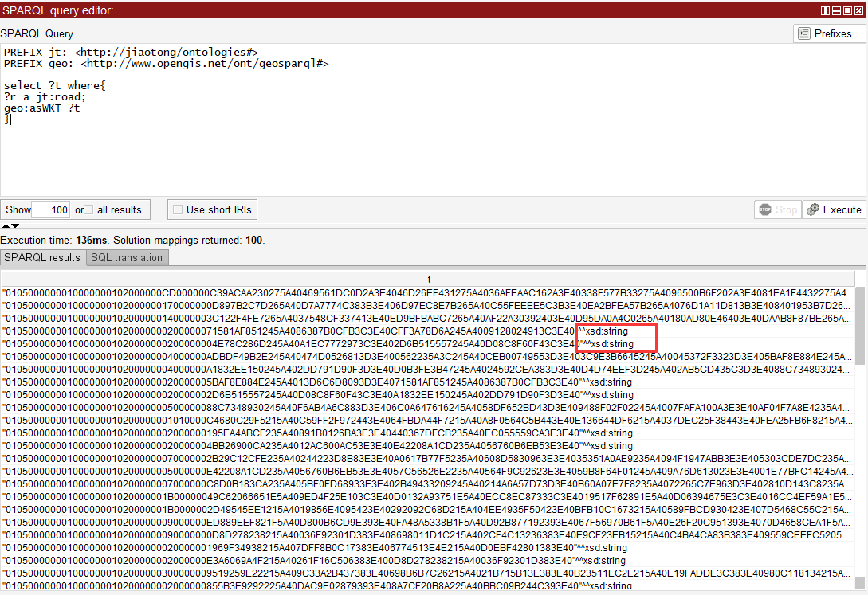Select the red-highlighted xsd:string cell
The height and width of the screenshot is (595, 868).
tap(615, 338)
